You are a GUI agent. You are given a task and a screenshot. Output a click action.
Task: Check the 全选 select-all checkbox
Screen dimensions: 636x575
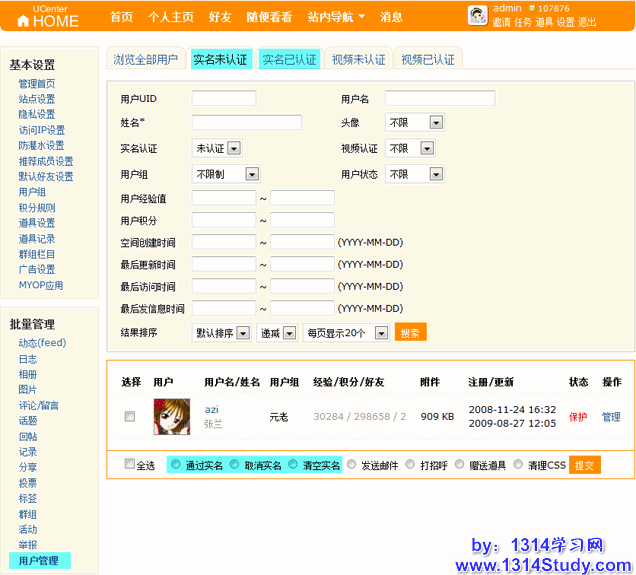click(x=129, y=464)
